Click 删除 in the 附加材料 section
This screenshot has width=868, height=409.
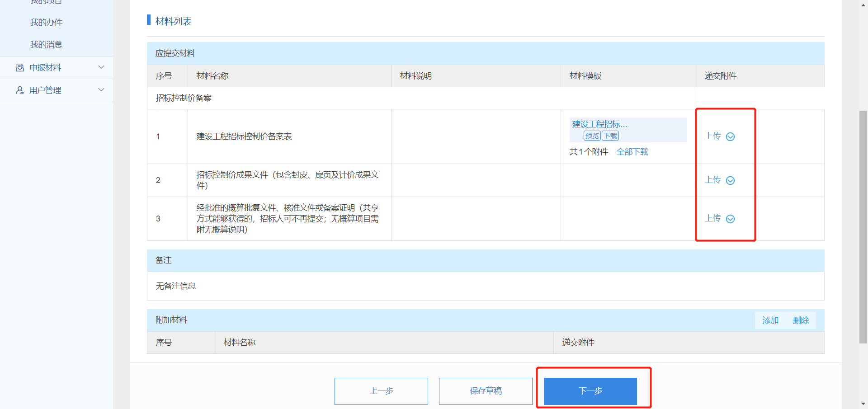(801, 320)
